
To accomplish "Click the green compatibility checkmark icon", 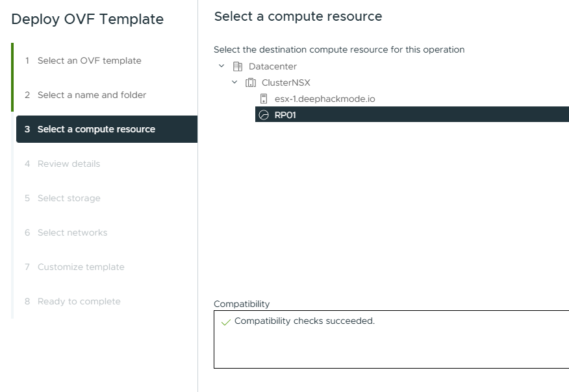I will pos(225,322).
